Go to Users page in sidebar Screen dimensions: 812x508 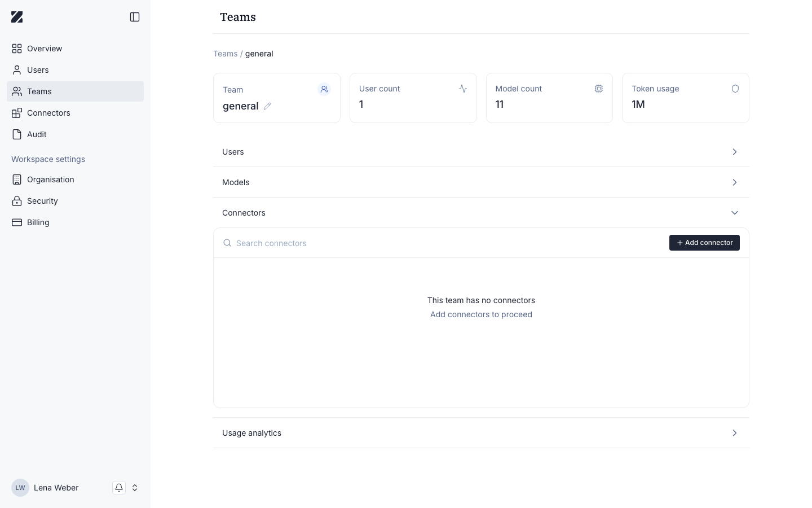click(75, 70)
